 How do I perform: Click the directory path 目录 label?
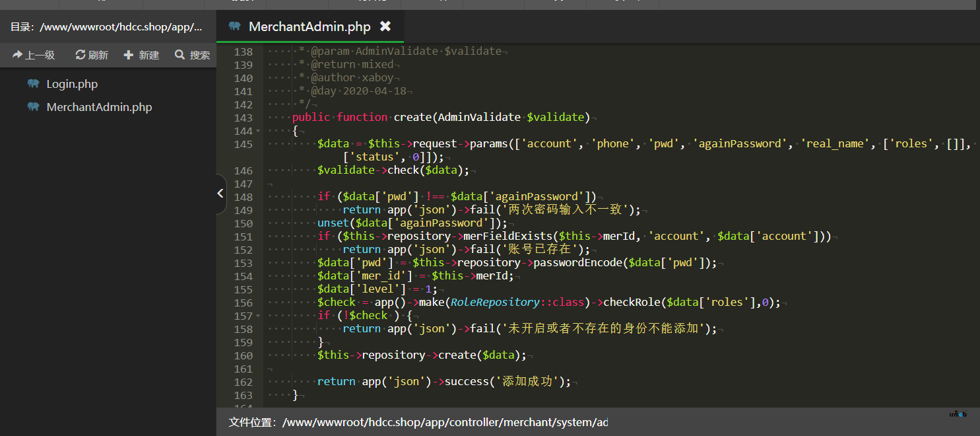[106, 27]
